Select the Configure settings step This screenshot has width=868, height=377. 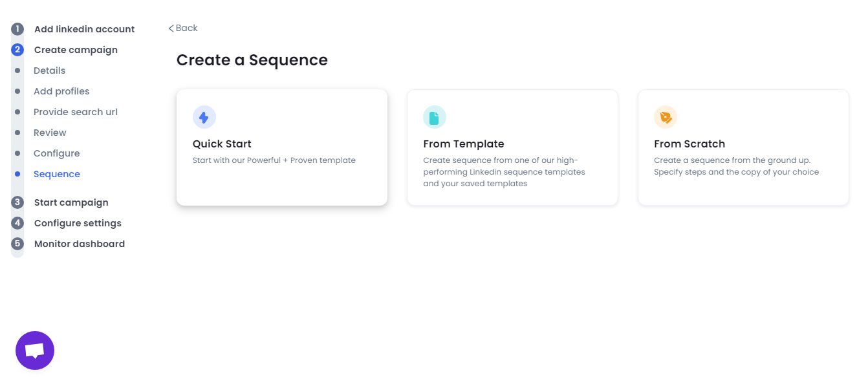coord(78,223)
